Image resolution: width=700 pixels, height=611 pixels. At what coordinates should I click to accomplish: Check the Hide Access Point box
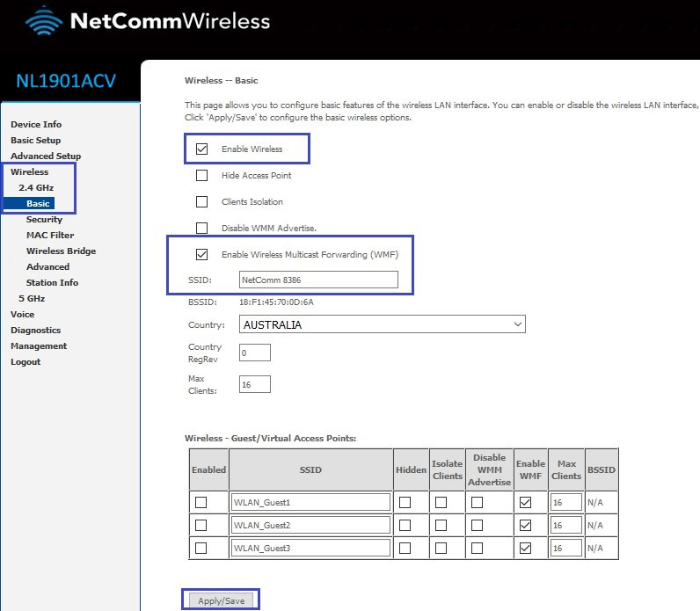tap(201, 176)
